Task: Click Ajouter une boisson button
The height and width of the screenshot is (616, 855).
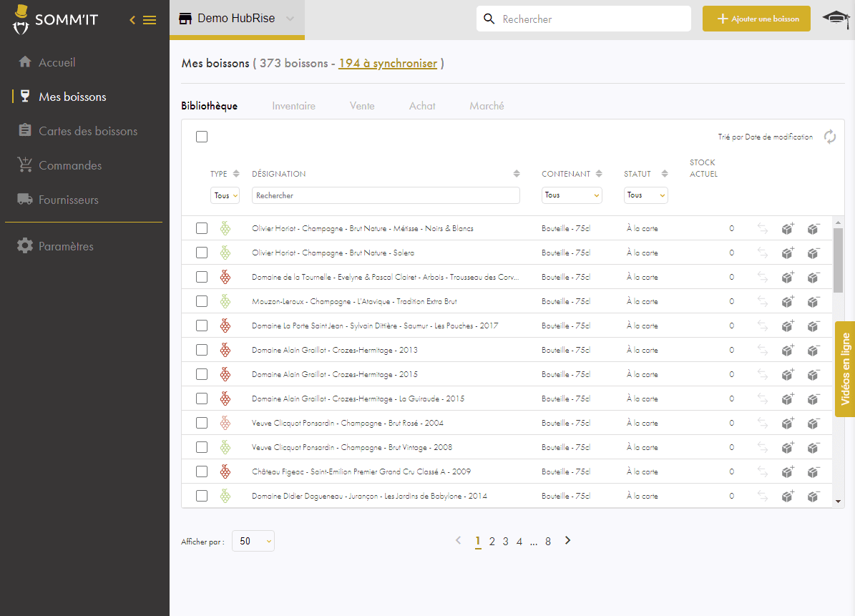Action: pos(756,19)
